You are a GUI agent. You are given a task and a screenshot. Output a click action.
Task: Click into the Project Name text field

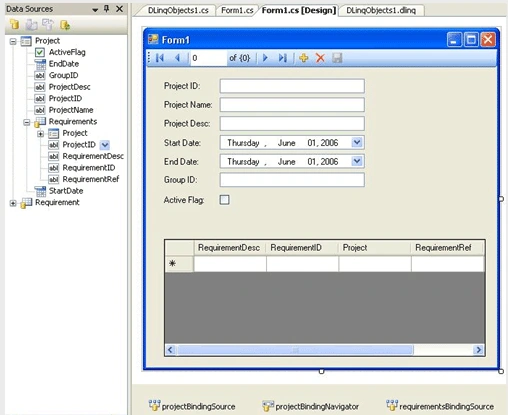click(x=292, y=105)
